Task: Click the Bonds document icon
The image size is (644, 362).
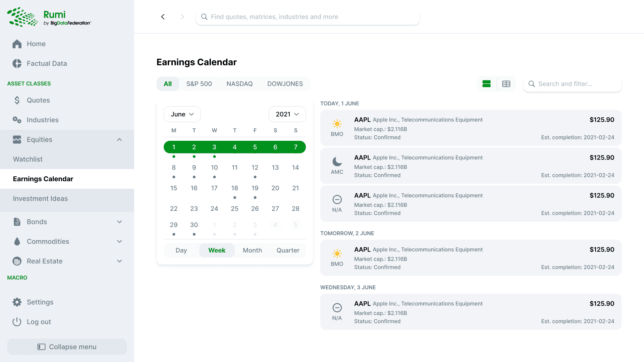Action: [17, 222]
